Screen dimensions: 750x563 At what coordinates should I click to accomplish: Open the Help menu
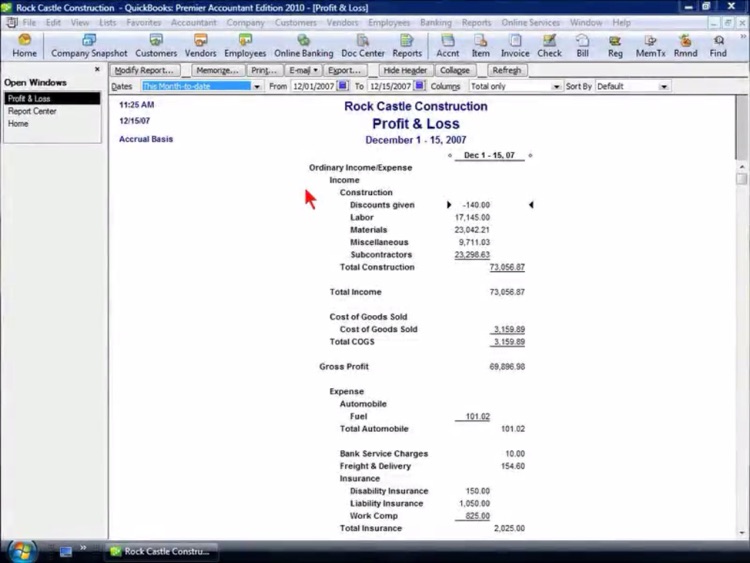[621, 22]
